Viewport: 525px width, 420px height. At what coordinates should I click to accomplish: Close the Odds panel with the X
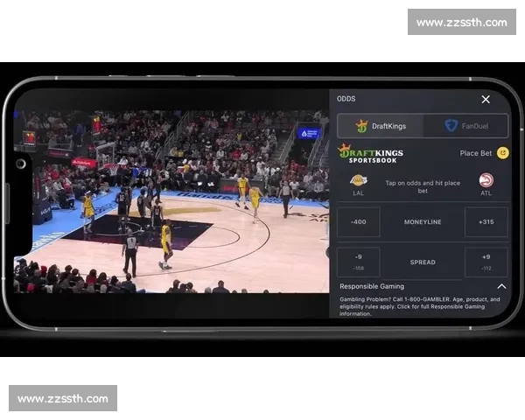tap(486, 99)
